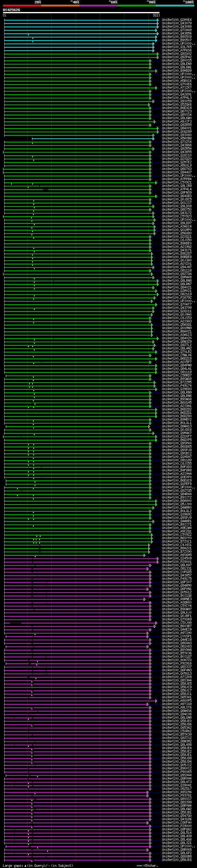
Task: Click the UniRef100_Q84XV1 hit label
Action: pos(176,128)
